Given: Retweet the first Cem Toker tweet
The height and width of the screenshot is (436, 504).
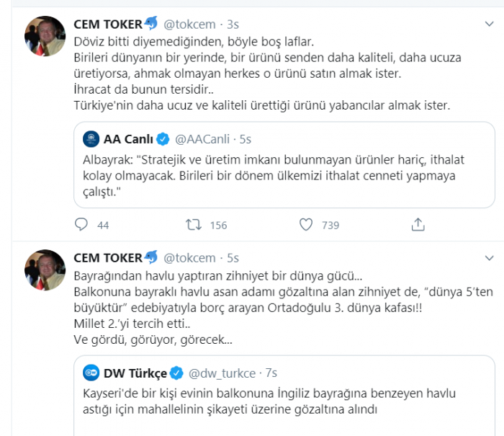Looking at the screenshot, I should (194, 226).
